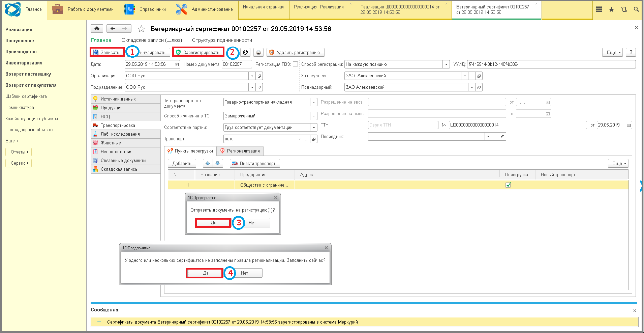Move the row up with blue arrow
This screenshot has height=333, width=644.
208,163
